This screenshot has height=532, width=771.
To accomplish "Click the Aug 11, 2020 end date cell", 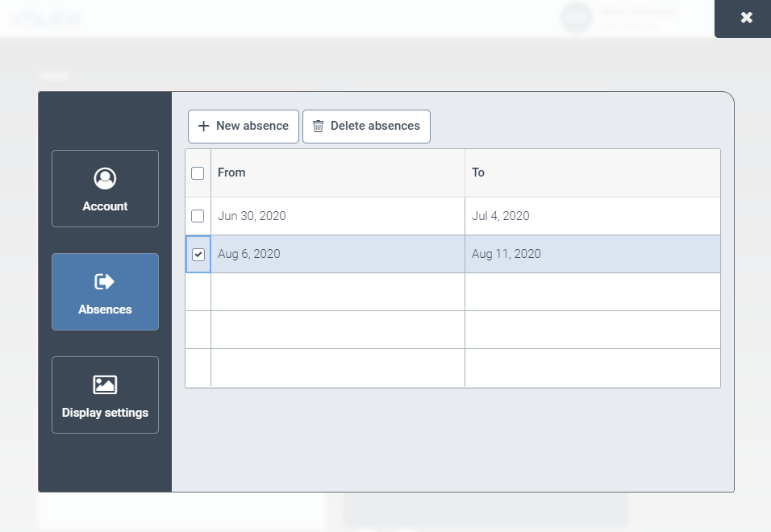I will (506, 254).
